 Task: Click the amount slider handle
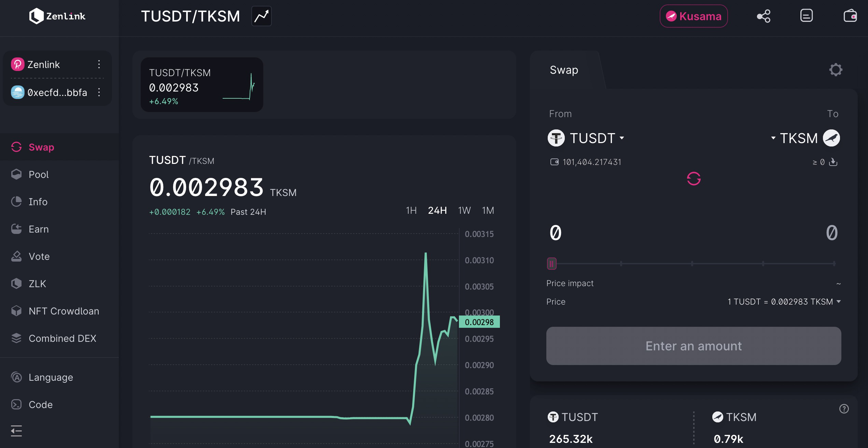click(x=551, y=264)
